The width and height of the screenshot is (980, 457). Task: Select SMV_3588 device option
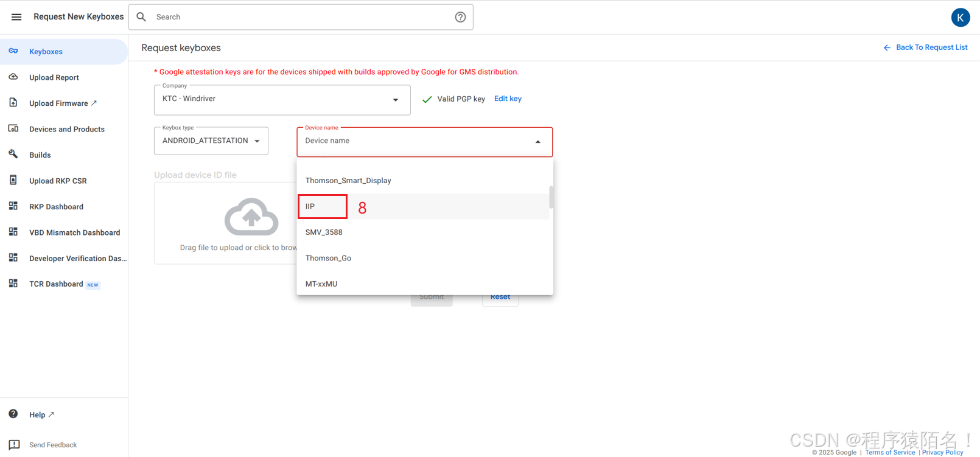(x=423, y=232)
